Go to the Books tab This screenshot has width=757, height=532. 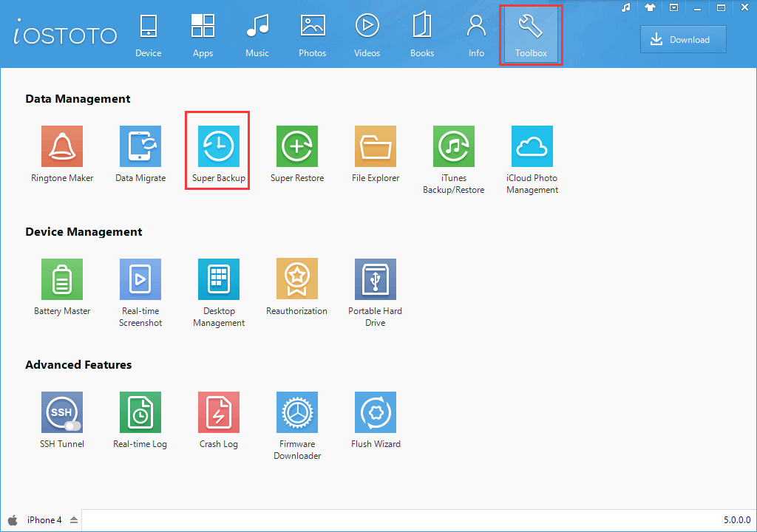[422, 35]
